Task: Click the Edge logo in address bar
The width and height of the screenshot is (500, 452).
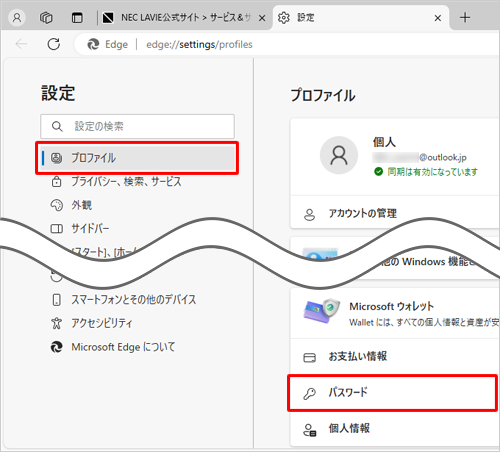Action: [x=93, y=44]
